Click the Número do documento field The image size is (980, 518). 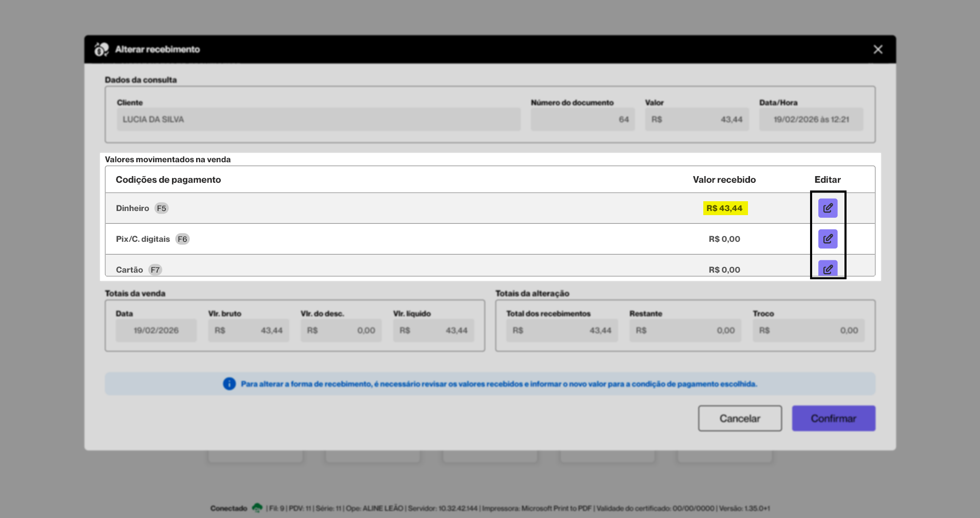tap(583, 120)
